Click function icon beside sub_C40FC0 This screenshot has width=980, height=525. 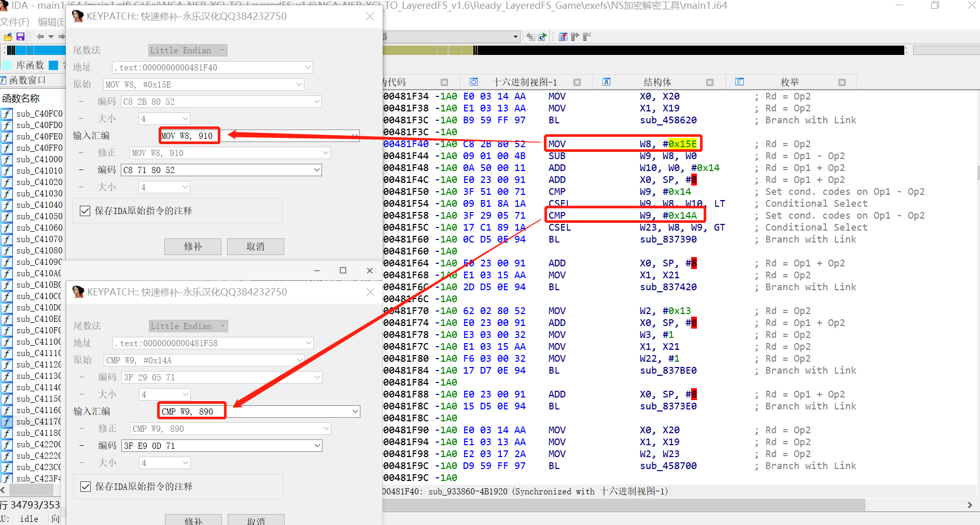(7, 113)
